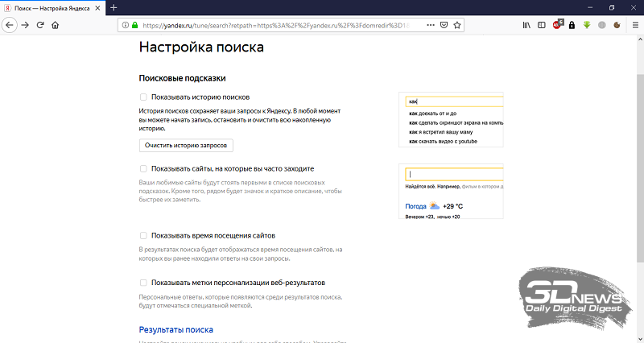Close the Yandex settings tab
Viewport: 644px width, 343px height.
click(x=97, y=8)
